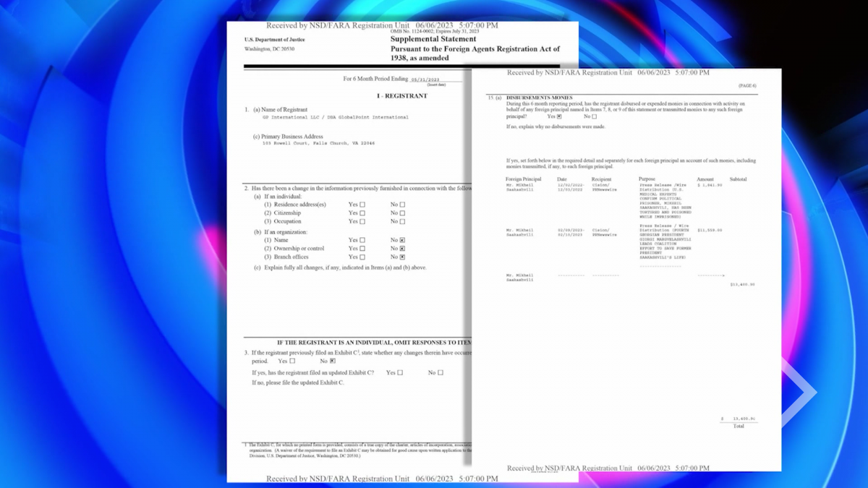
Task: Toggle the Disbursements Monies Yes checkbox
Action: [x=559, y=116]
